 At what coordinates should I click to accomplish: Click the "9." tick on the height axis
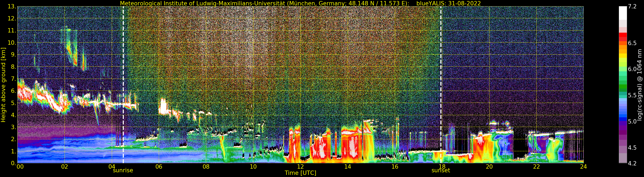coord(13,55)
